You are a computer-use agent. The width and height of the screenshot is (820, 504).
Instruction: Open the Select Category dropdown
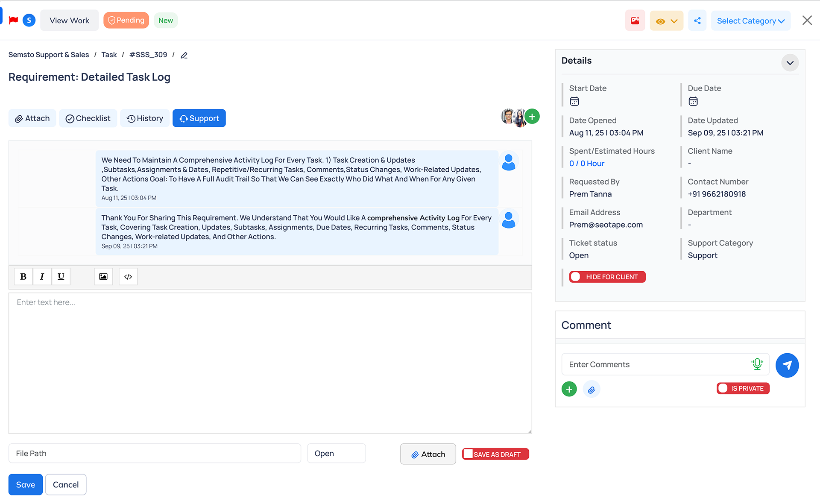pyautogui.click(x=750, y=21)
